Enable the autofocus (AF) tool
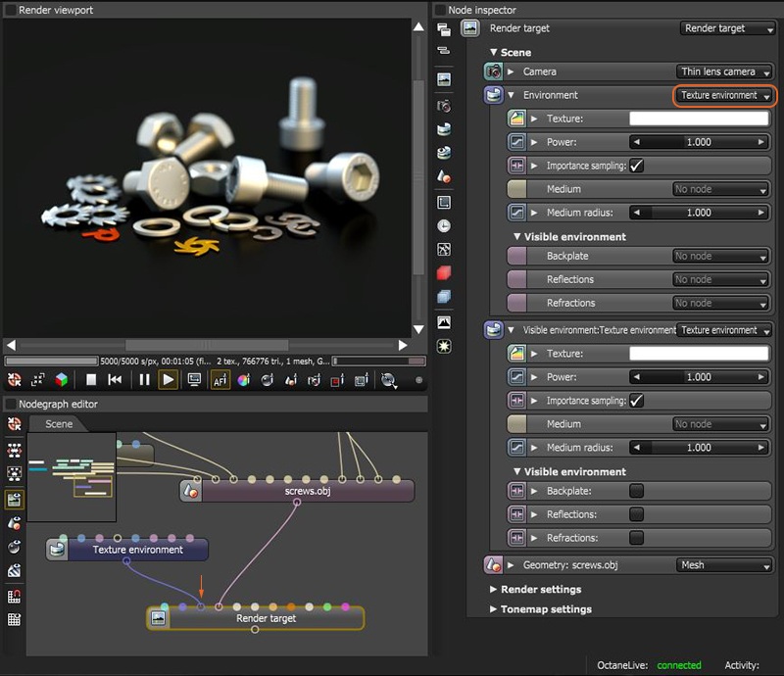Viewport: 784px width, 676px height. [217, 379]
